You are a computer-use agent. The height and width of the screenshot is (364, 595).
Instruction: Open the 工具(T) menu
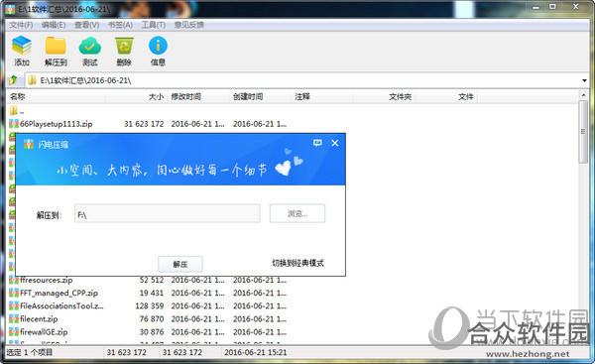[x=154, y=25]
